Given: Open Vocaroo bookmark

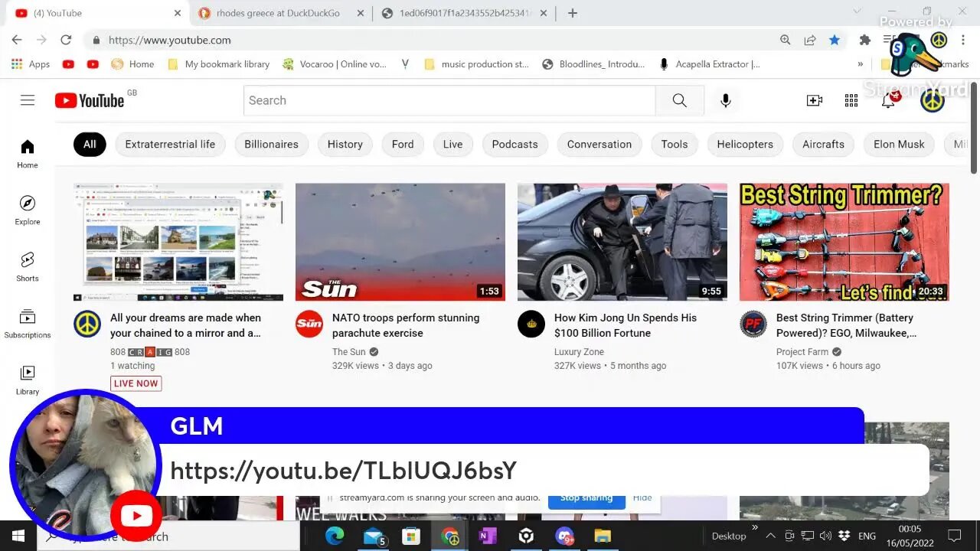Looking at the screenshot, I should click(x=335, y=64).
